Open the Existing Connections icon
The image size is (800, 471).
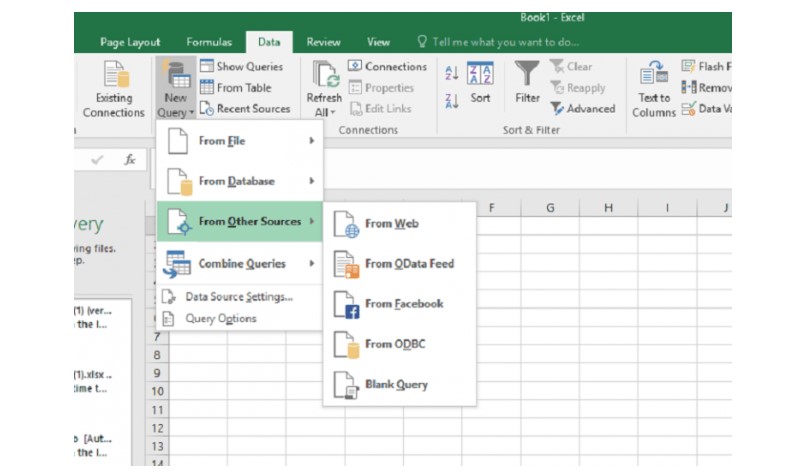[116, 75]
